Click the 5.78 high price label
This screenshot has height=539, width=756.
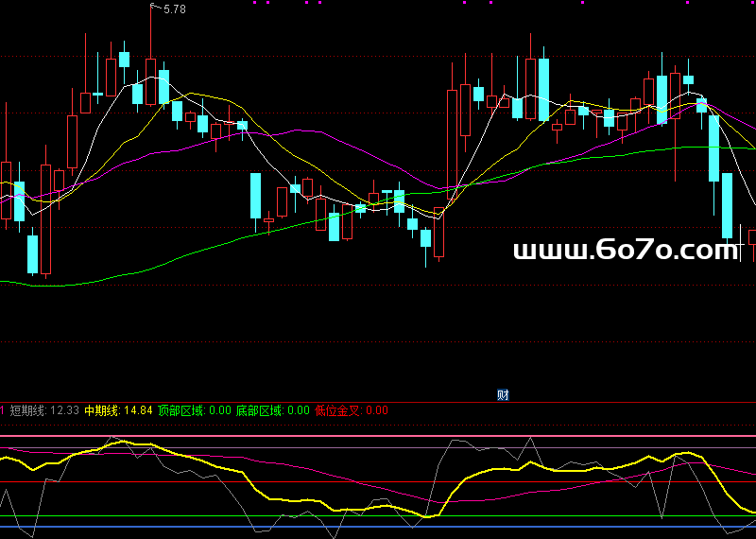tap(175, 9)
